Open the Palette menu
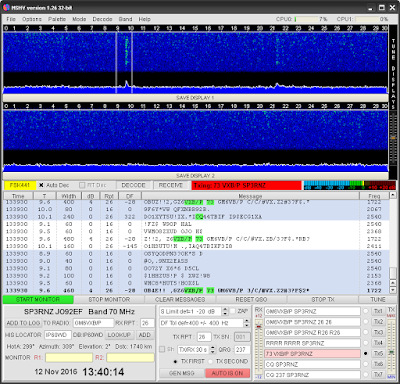Image resolution: width=400 pixels, height=384 pixels. [57, 19]
